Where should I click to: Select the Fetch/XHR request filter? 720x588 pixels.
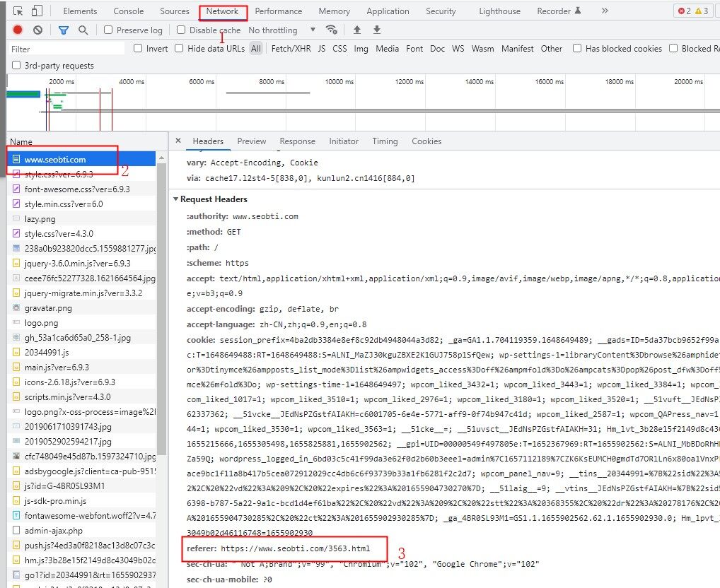pyautogui.click(x=293, y=49)
